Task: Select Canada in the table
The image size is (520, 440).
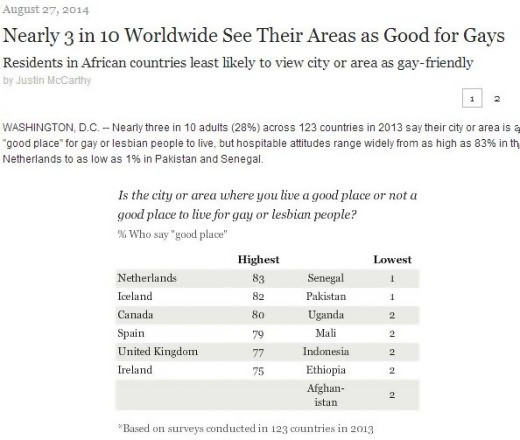Action: 135,315
